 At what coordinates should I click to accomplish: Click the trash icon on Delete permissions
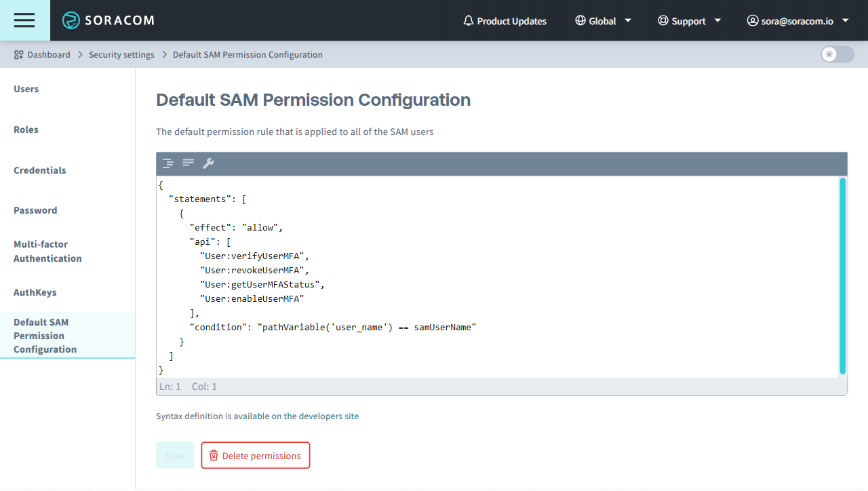pyautogui.click(x=214, y=456)
